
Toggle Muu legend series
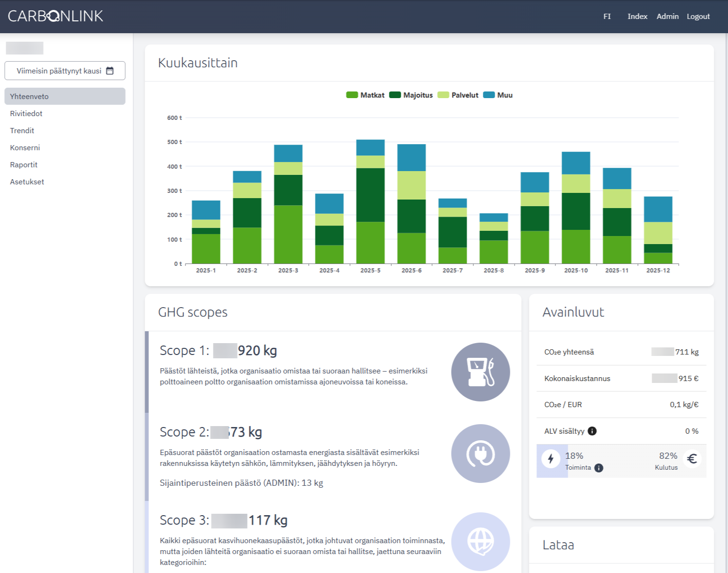point(498,95)
